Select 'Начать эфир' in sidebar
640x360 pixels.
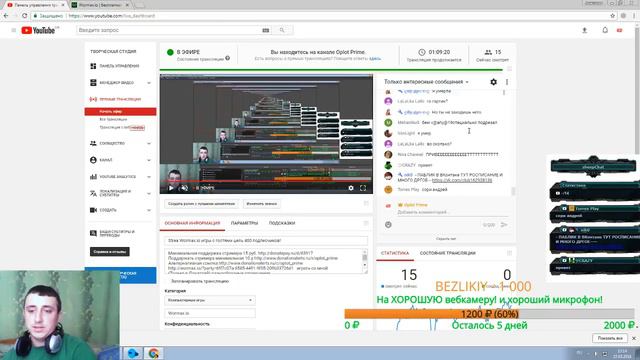[120, 111]
